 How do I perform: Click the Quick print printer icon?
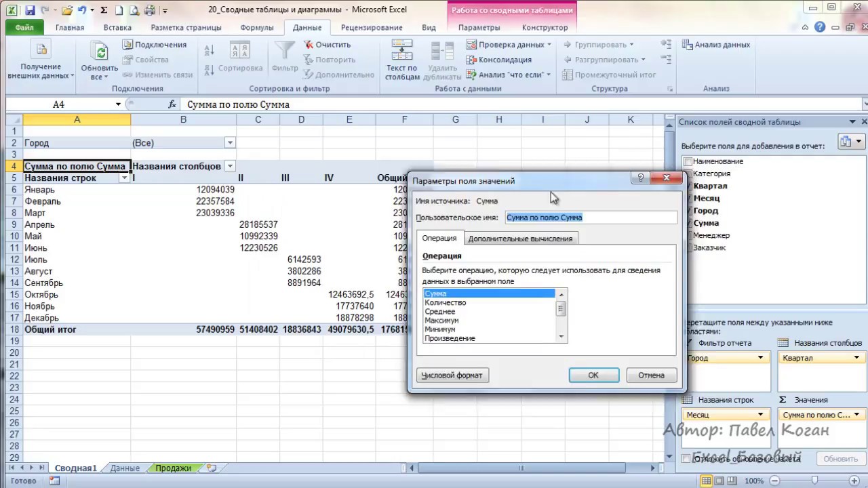coord(150,10)
